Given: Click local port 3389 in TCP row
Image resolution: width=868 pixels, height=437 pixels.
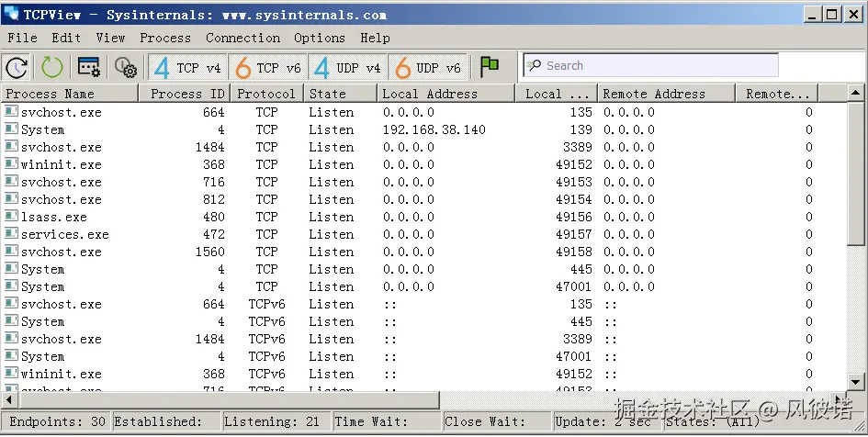Looking at the screenshot, I should click(578, 147).
